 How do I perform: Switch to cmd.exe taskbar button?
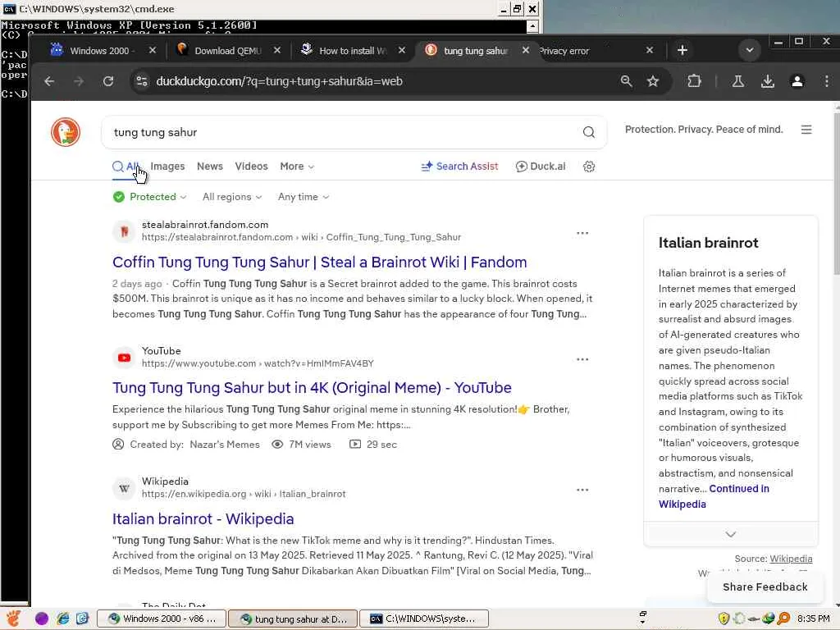424,619
